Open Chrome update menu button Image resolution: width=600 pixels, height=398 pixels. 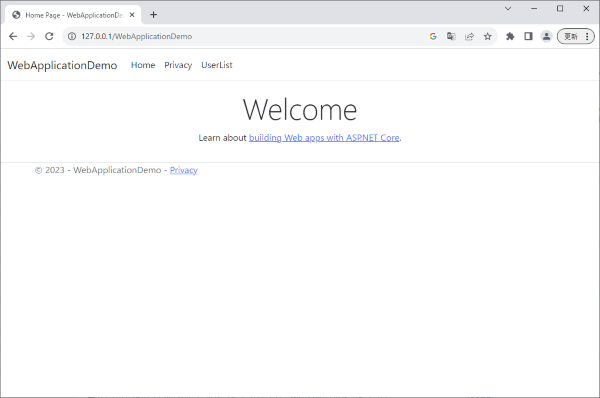click(x=576, y=36)
